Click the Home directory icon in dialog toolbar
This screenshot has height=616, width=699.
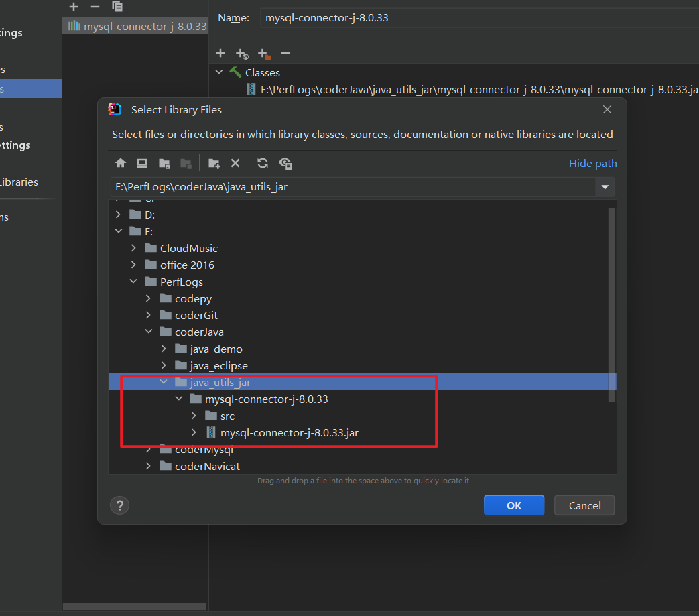121,163
